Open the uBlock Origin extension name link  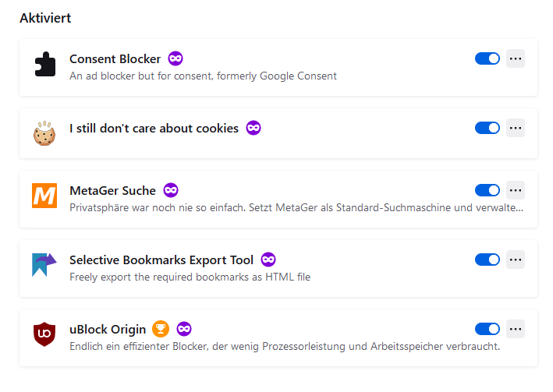click(x=107, y=329)
